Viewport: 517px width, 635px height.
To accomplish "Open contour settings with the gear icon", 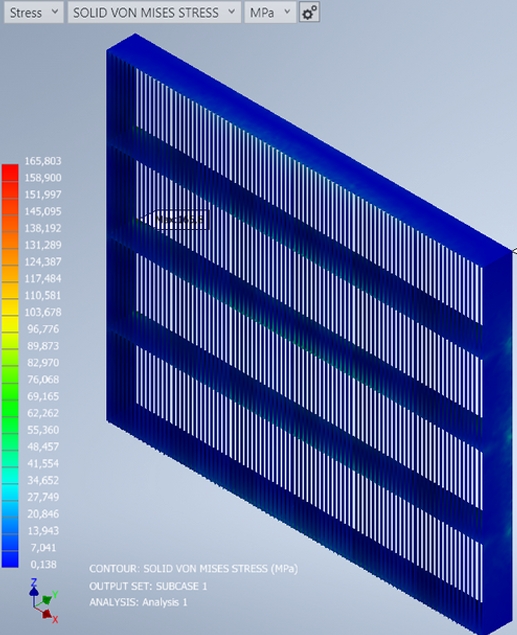I will tap(309, 13).
